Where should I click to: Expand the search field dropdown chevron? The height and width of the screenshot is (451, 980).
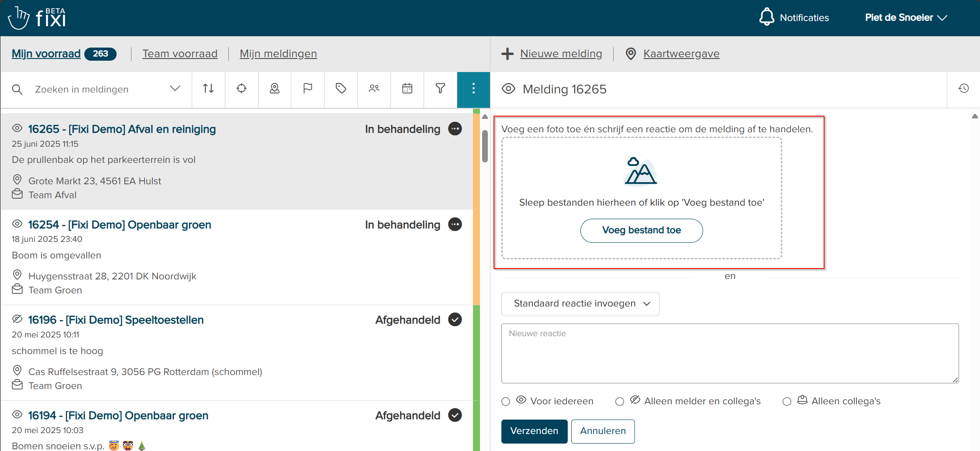[175, 89]
